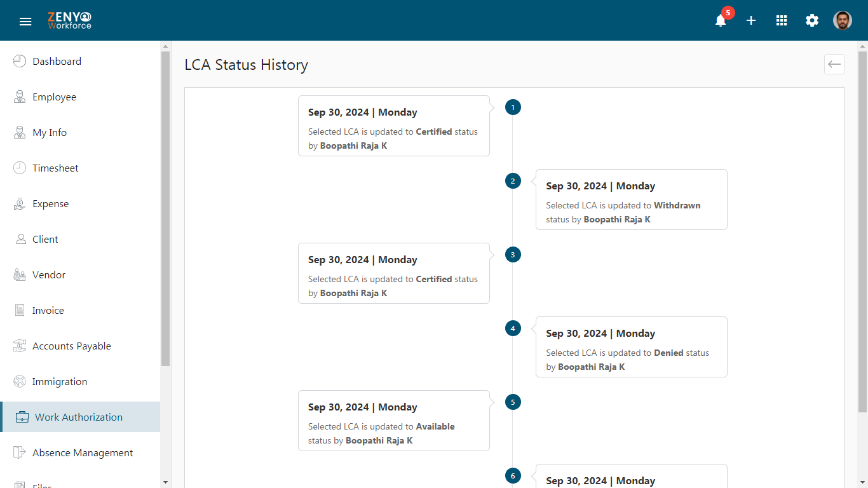Open Timesheet menu item
Image resolution: width=868 pixels, height=488 pixels.
click(80, 168)
